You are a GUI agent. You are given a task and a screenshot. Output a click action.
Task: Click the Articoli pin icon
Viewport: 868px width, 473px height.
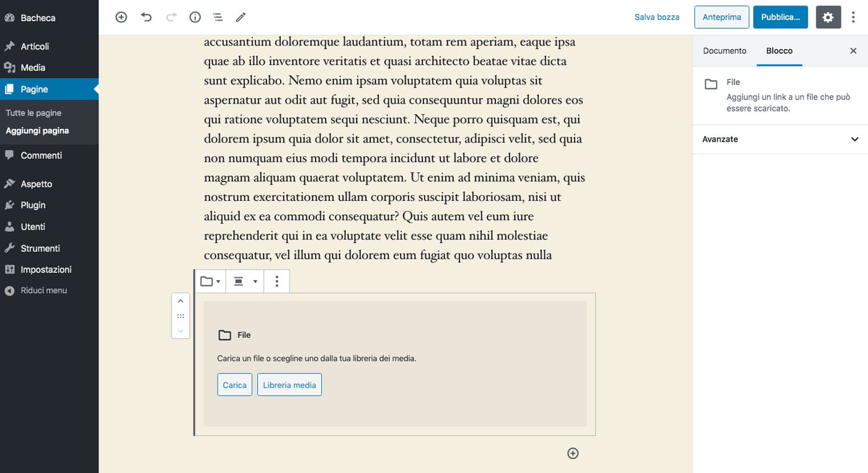(x=9, y=46)
